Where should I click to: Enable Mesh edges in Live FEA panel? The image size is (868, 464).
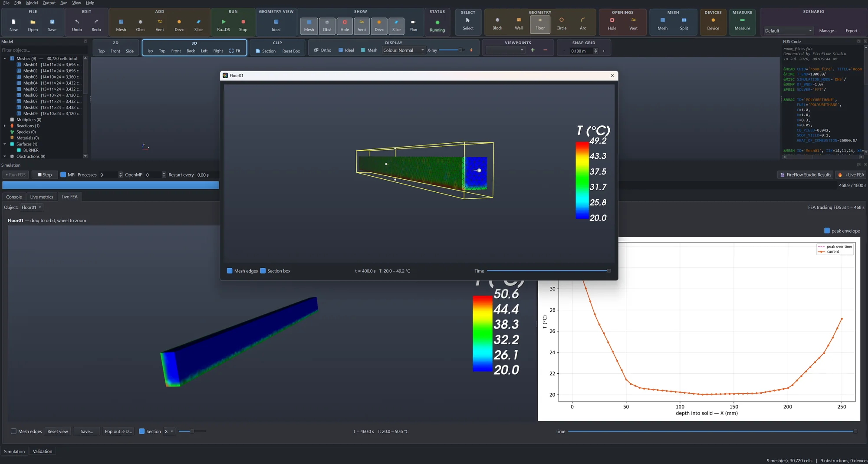[13, 431]
